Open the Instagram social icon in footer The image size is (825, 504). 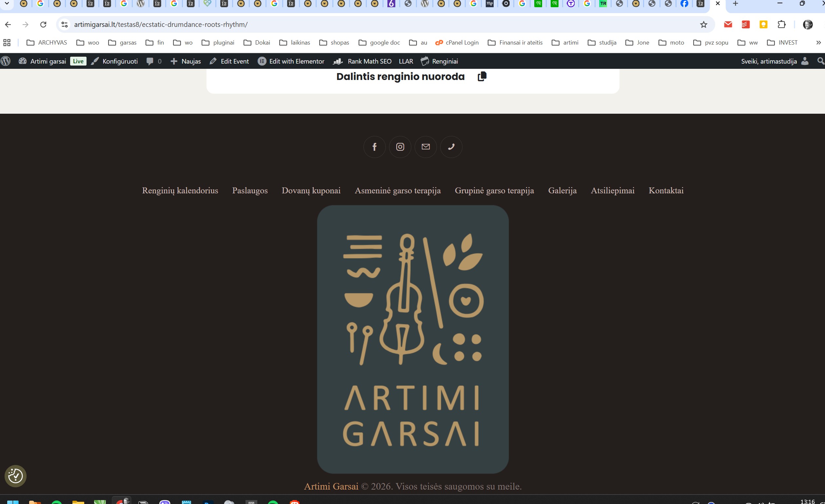point(400,146)
